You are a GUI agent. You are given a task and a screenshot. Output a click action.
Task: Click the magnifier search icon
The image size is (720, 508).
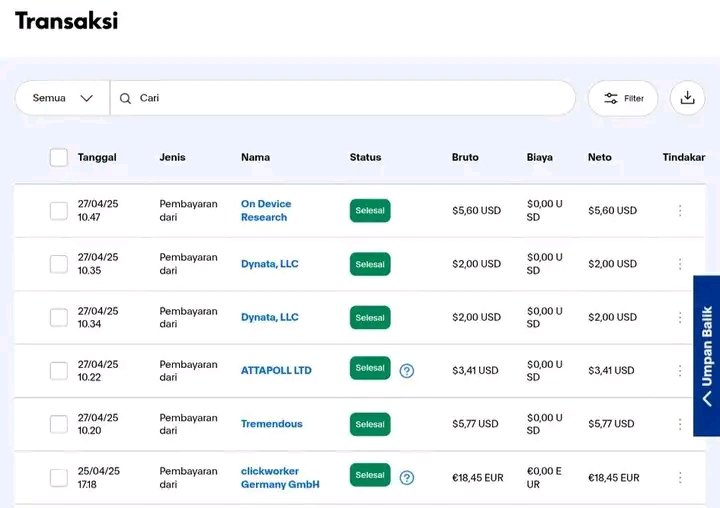coord(125,98)
